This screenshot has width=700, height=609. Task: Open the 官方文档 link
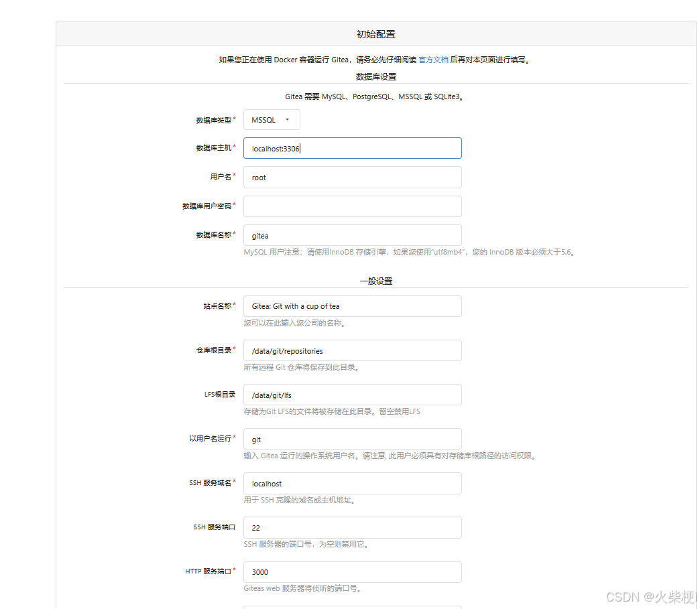coord(433,60)
